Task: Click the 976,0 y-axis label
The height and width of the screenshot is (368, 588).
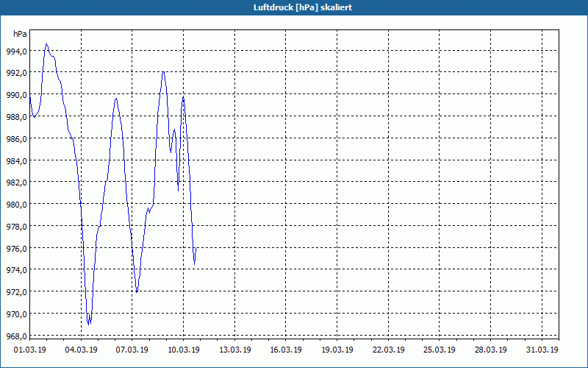Action: tap(16, 249)
